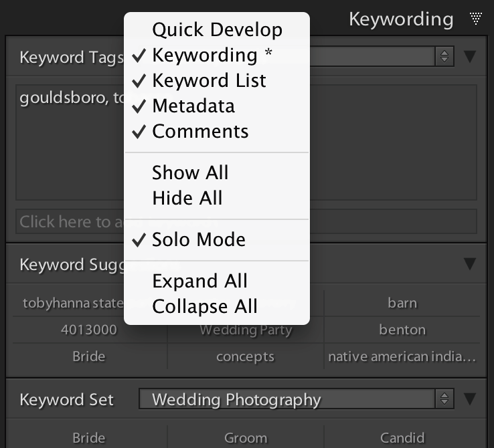Image resolution: width=494 pixels, height=448 pixels.
Task: Choose Show All from the menu
Action: pos(190,173)
